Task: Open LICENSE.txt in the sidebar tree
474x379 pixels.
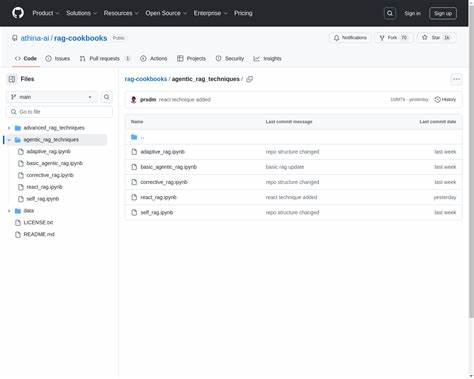Action: point(38,223)
